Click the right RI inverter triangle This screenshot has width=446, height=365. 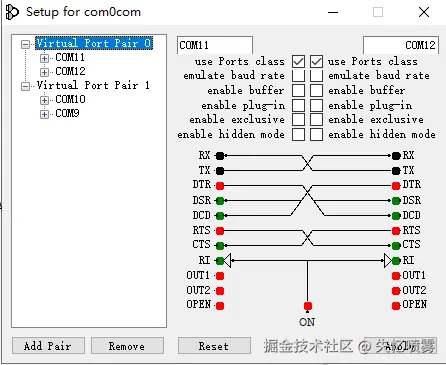(x=388, y=261)
